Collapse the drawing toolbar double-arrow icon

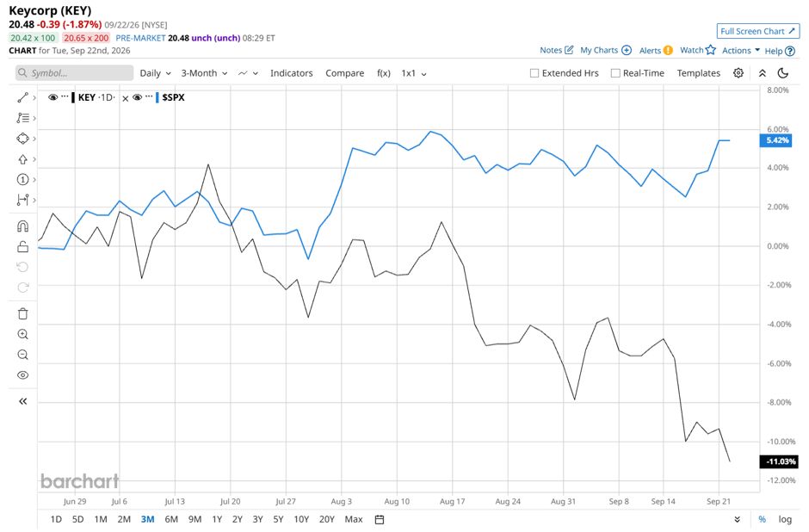pyautogui.click(x=22, y=401)
